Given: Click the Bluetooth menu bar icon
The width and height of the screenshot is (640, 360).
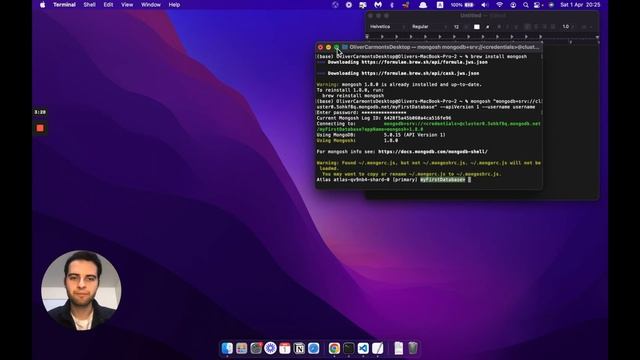Looking at the screenshot, I should tap(392, 5).
